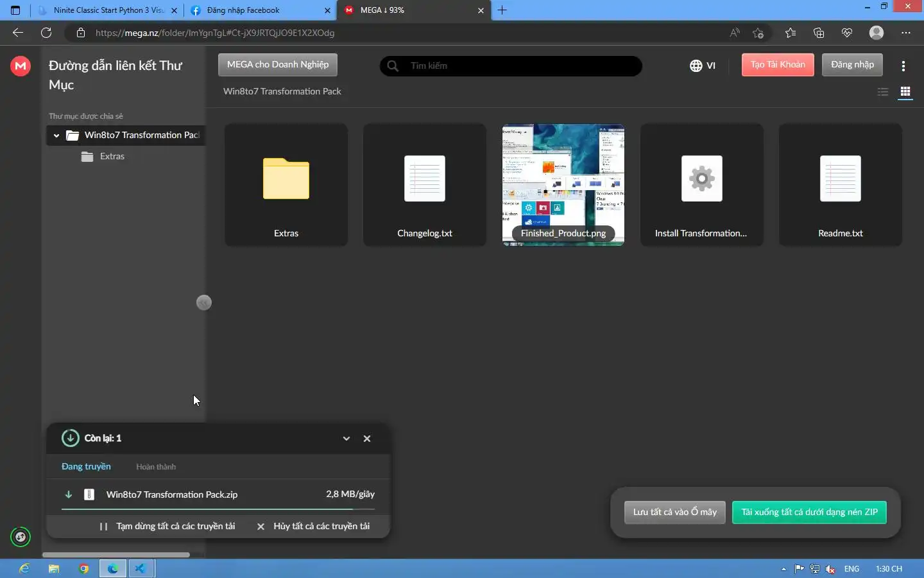The height and width of the screenshot is (578, 924).
Task: Add this page to favorites
Action: click(758, 33)
